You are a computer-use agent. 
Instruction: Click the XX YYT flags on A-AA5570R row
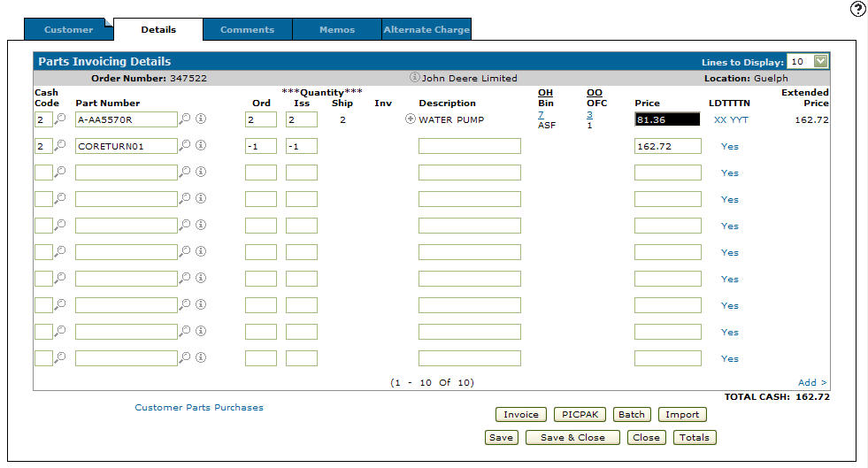(x=731, y=119)
